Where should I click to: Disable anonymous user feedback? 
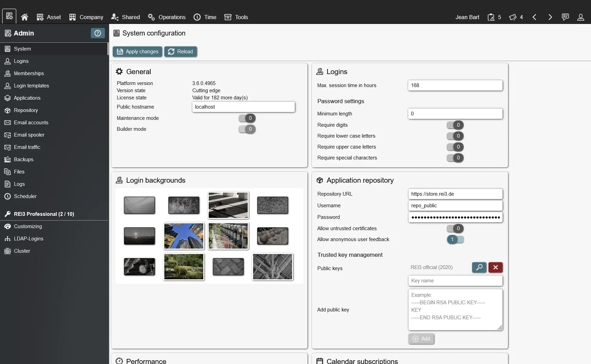point(455,240)
